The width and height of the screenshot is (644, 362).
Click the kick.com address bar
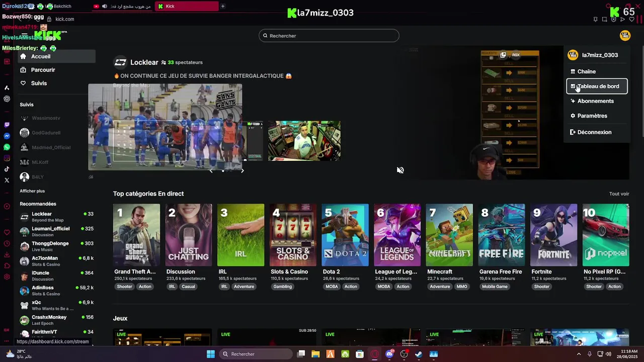(x=65, y=19)
